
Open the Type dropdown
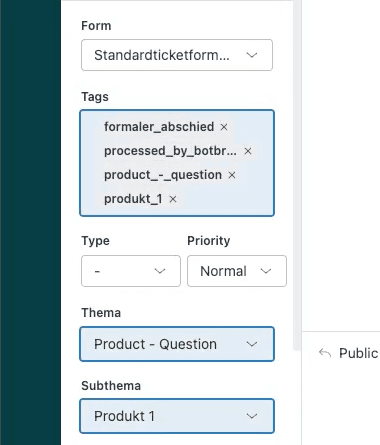point(131,271)
